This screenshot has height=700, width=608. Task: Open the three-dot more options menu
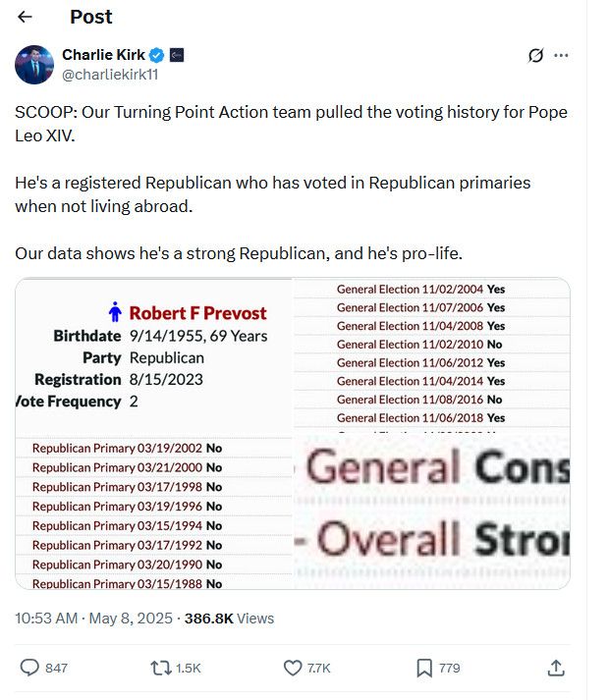click(x=561, y=55)
